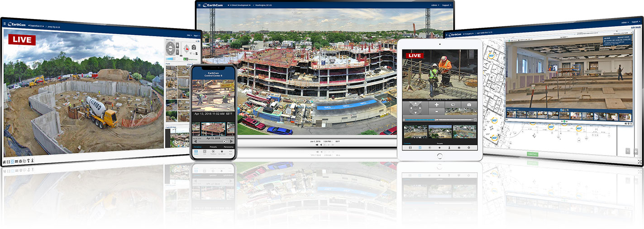This screenshot has width=644, height=229.
Task: Tap the directional arrow pad on the iPad
Action: pos(415,108)
